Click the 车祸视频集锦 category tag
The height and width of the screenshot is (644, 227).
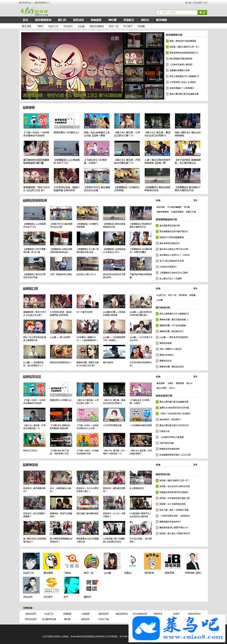point(177,212)
